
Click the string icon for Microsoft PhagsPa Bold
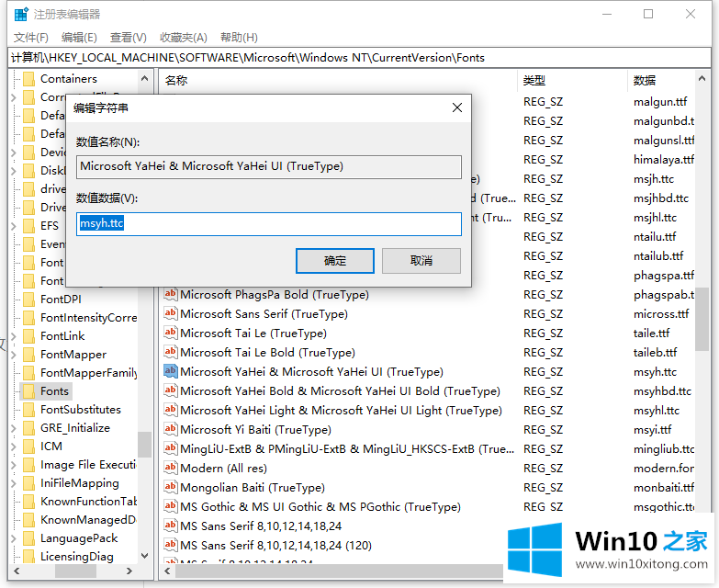click(171, 294)
